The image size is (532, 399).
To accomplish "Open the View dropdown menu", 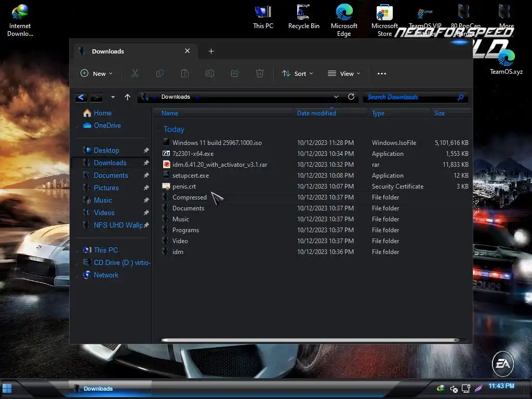I will point(344,73).
